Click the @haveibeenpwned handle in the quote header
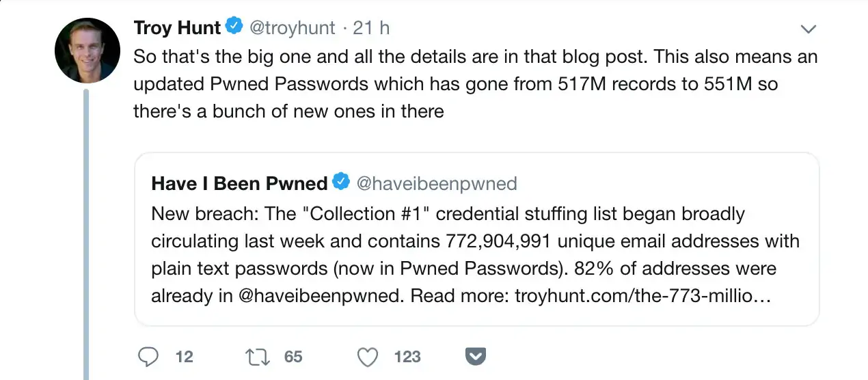 click(x=437, y=183)
